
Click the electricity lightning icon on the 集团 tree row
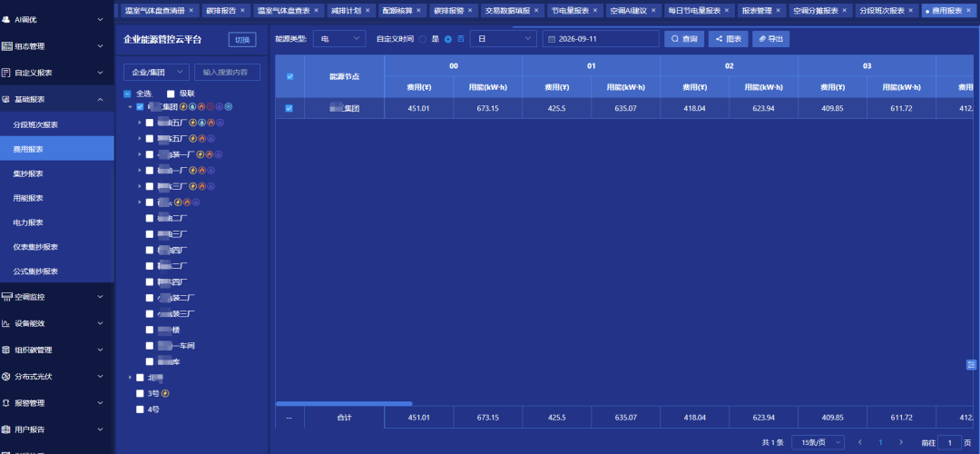click(x=183, y=106)
